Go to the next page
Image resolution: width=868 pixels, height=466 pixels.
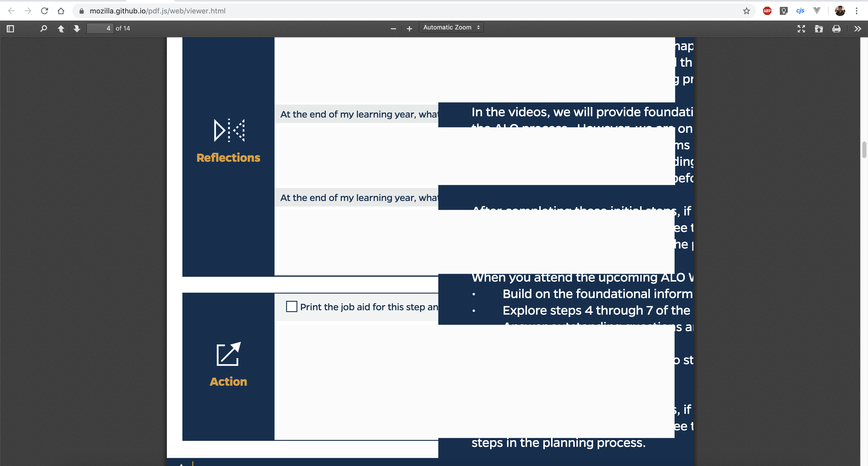pyautogui.click(x=77, y=29)
